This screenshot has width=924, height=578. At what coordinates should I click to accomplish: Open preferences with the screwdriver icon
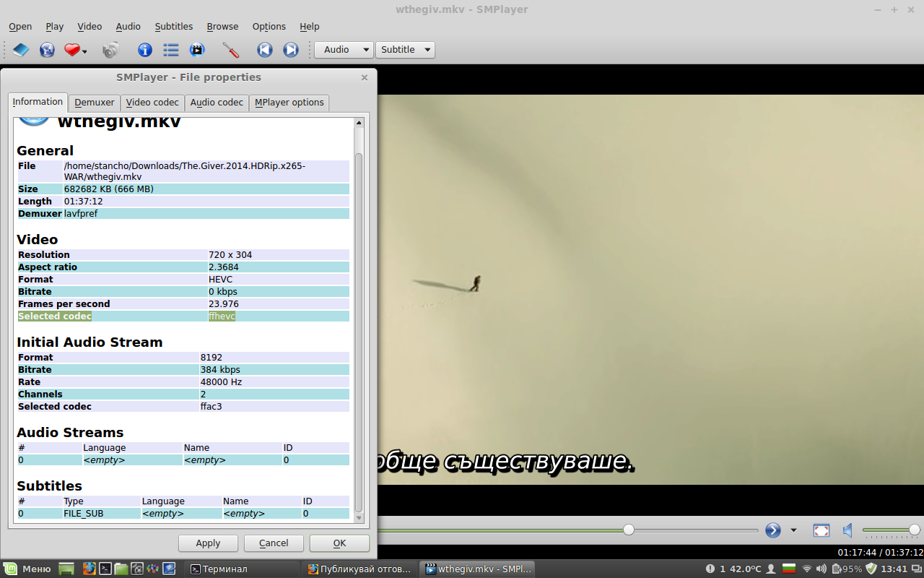[231, 50]
